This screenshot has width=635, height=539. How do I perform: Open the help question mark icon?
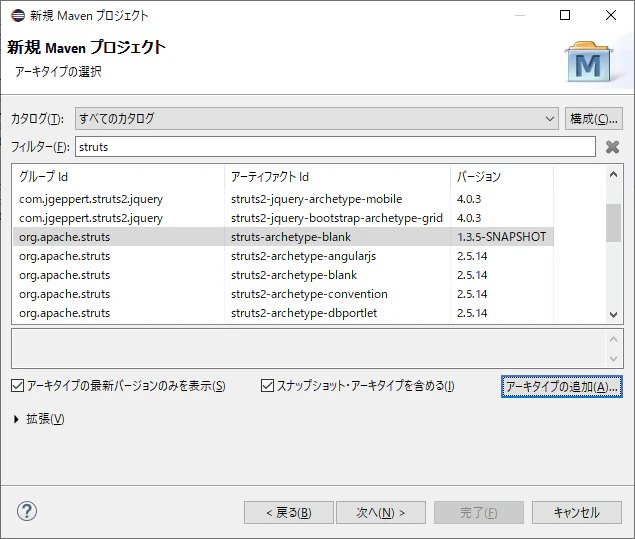[x=27, y=511]
